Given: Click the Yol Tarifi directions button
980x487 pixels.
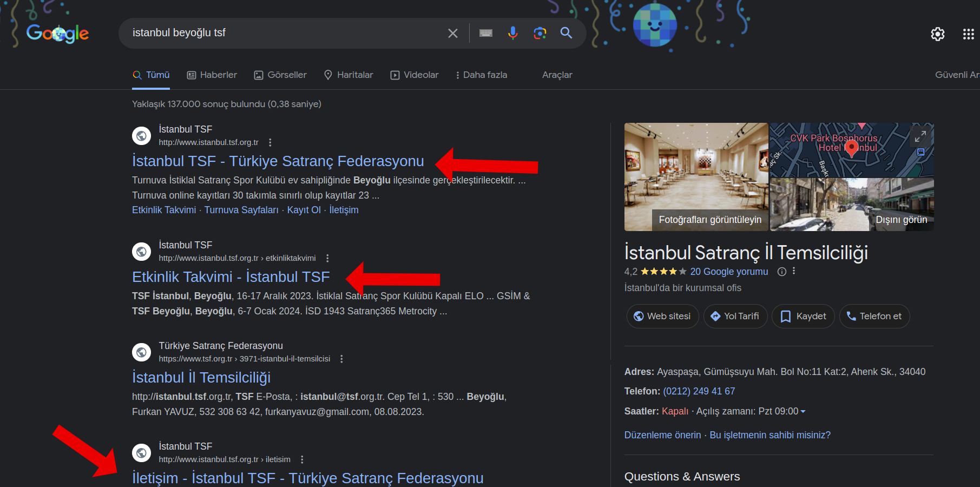Looking at the screenshot, I should (x=735, y=316).
